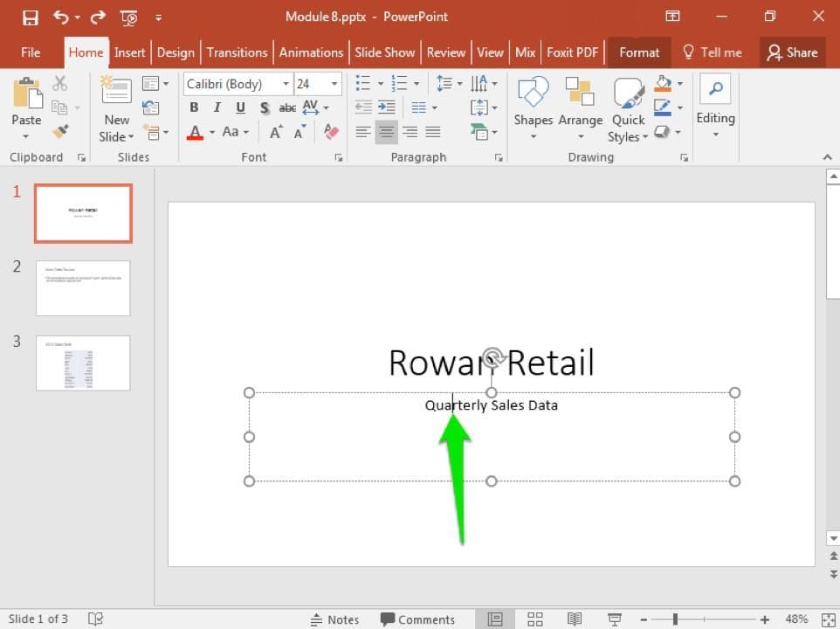The image size is (840, 629).
Task: Click the red font color A
Action: click(x=195, y=132)
